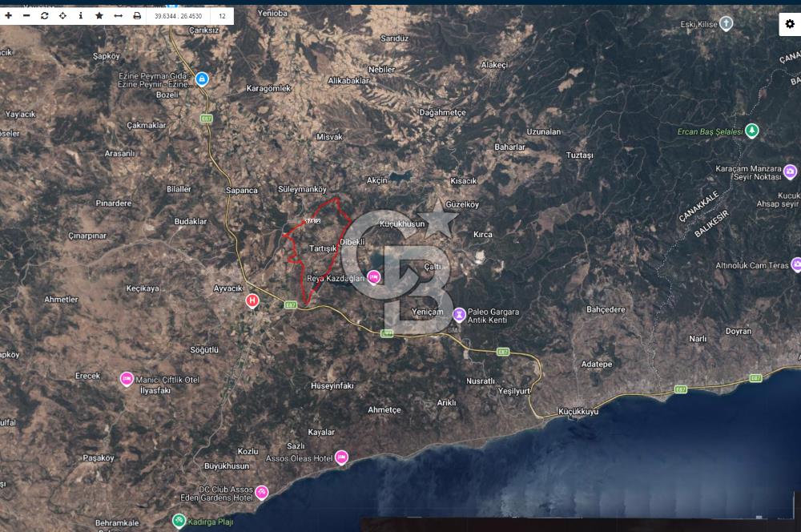
Task: Click the Bahçedere label
Action: coord(606,309)
